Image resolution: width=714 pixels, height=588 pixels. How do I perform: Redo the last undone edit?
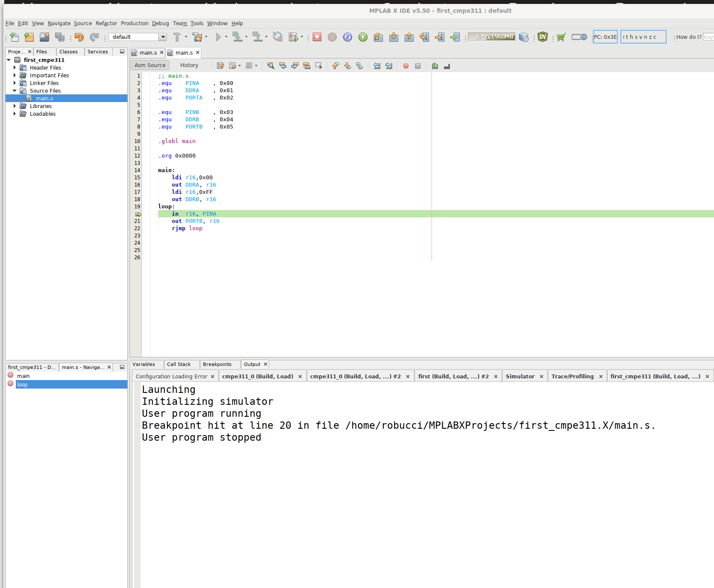pyautogui.click(x=94, y=37)
